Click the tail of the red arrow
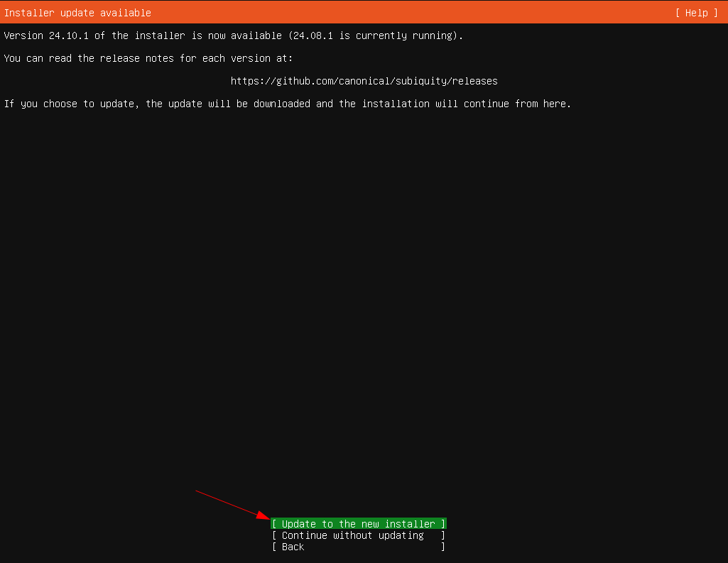 pos(197,491)
